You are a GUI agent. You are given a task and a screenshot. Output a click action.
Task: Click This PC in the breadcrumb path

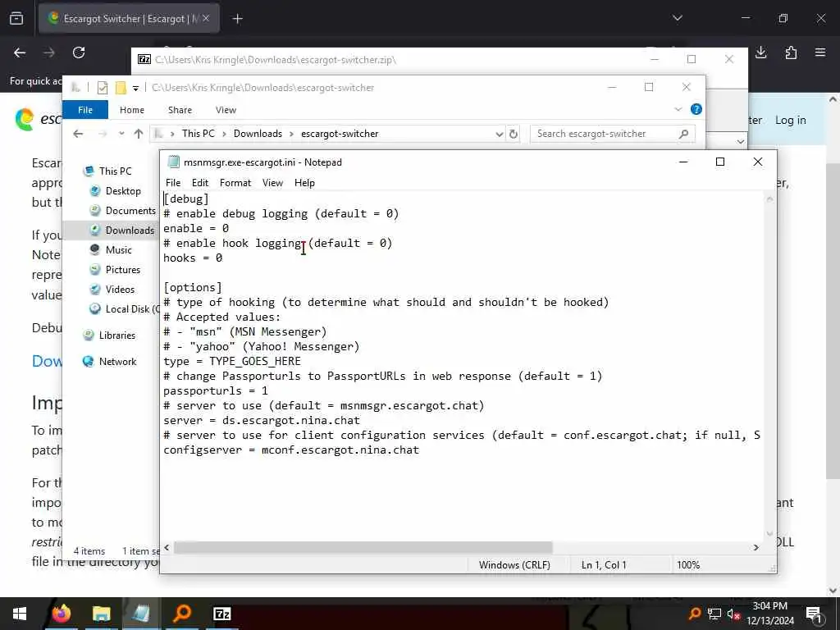[198, 134]
